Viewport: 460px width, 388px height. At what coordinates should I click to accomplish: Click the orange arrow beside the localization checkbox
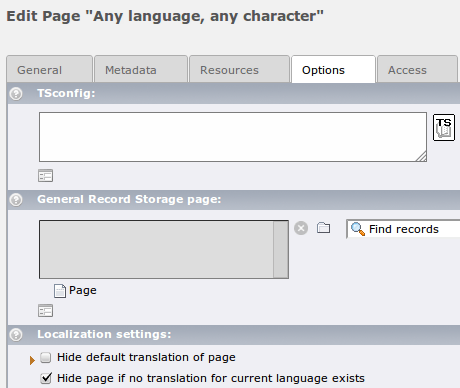coord(32,360)
